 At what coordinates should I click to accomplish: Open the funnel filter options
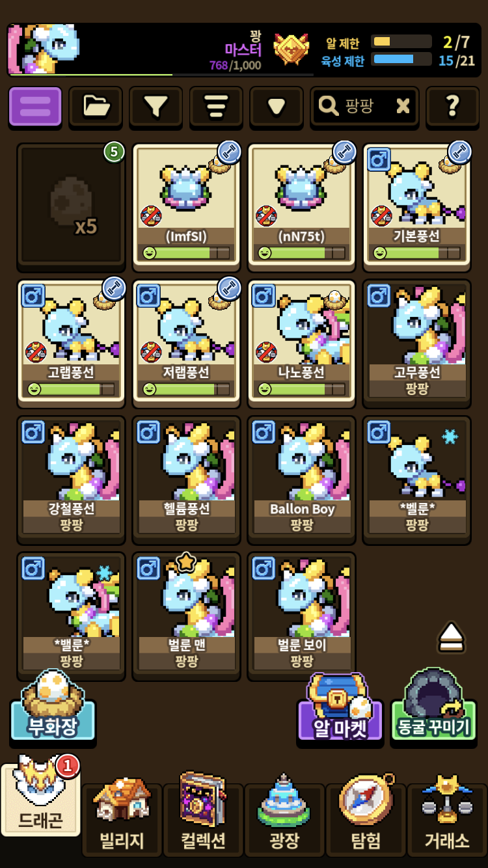pyautogui.click(x=156, y=106)
